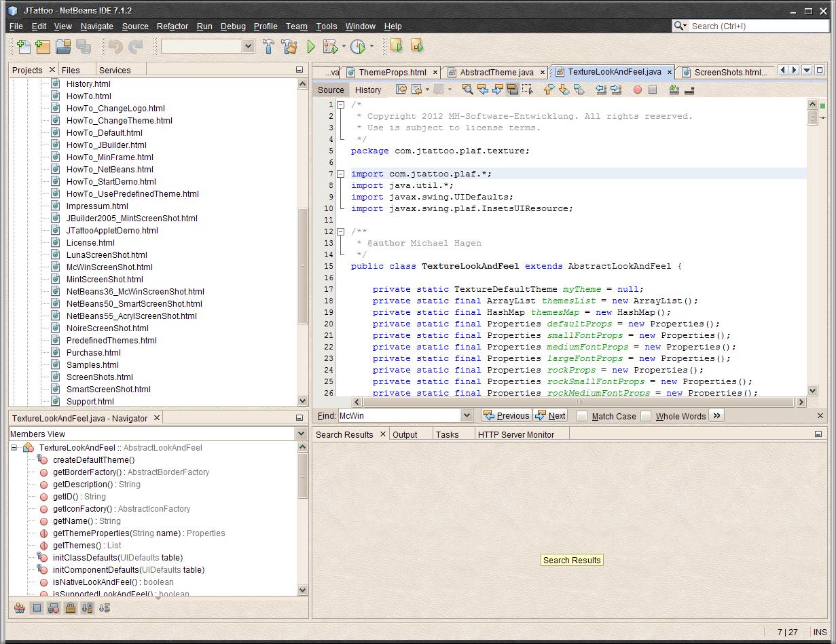Click the Undo arrow in the main toolbar
Viewport: 836px width, 644px height.
point(115,46)
